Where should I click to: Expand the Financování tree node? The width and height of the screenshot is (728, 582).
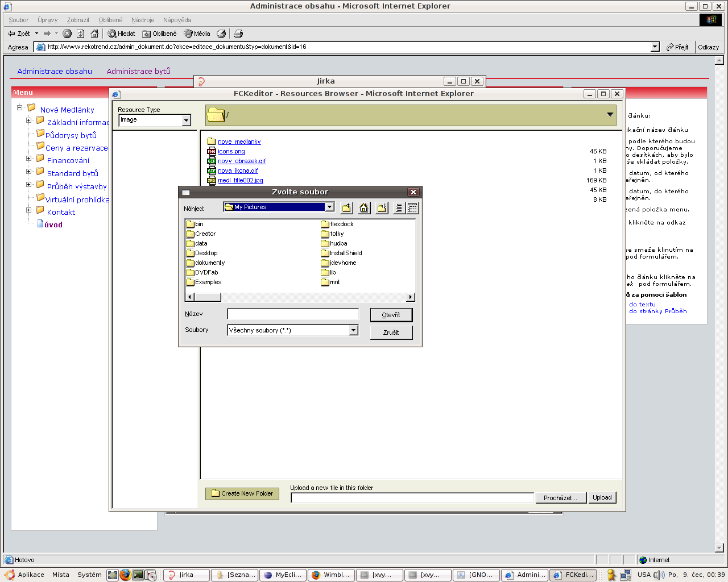tap(29, 159)
